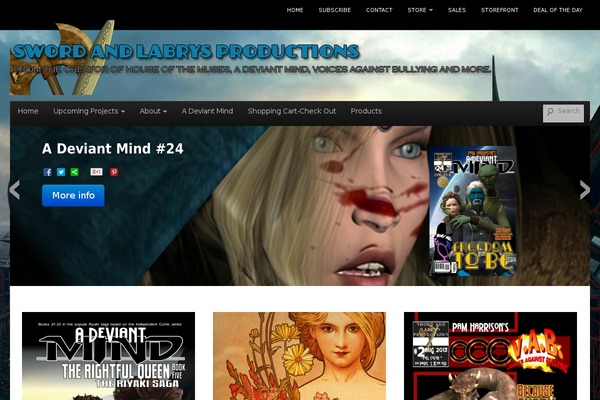Open The Rightful Queen book thumbnail

coord(108,356)
